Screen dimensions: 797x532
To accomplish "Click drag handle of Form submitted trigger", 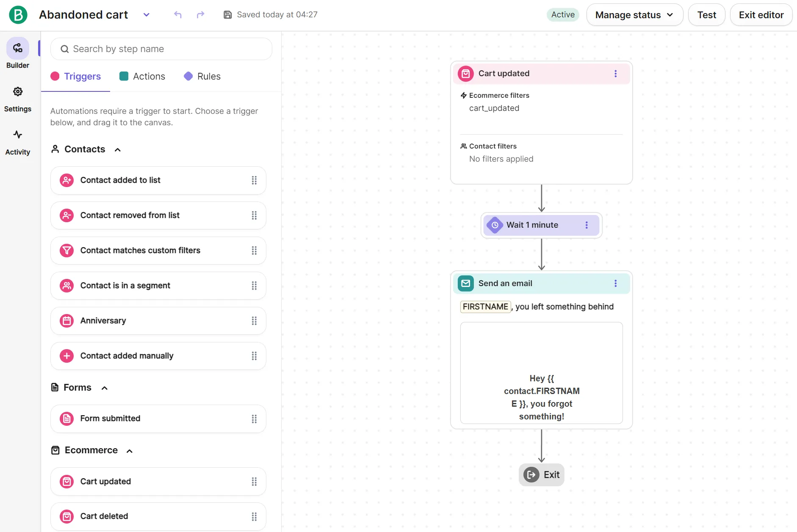I will (x=254, y=419).
